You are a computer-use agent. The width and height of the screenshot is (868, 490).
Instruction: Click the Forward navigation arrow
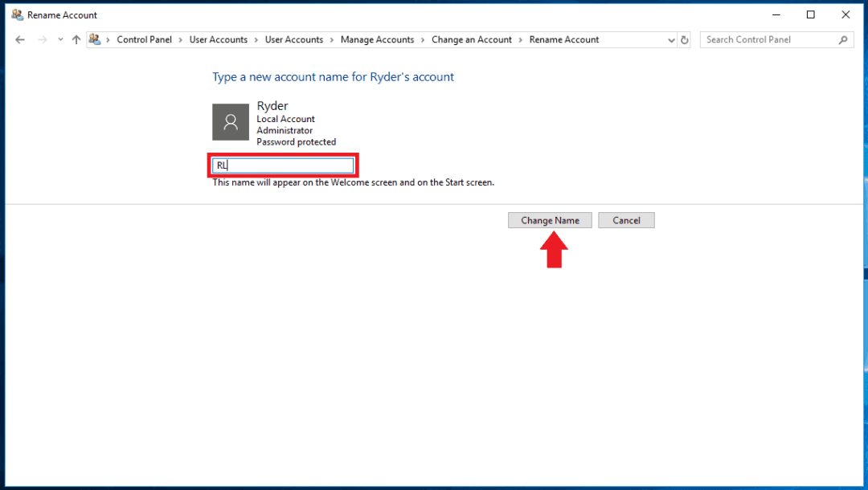click(x=42, y=40)
